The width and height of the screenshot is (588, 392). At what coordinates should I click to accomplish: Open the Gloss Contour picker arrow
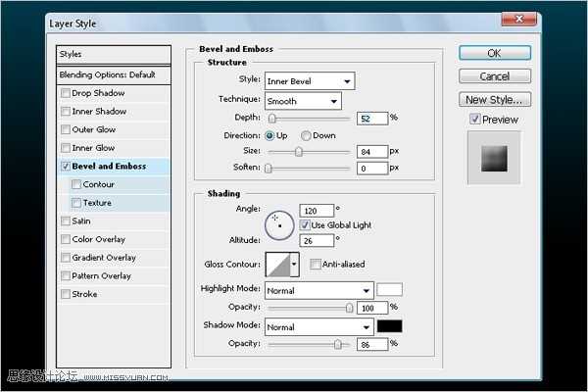click(x=294, y=265)
